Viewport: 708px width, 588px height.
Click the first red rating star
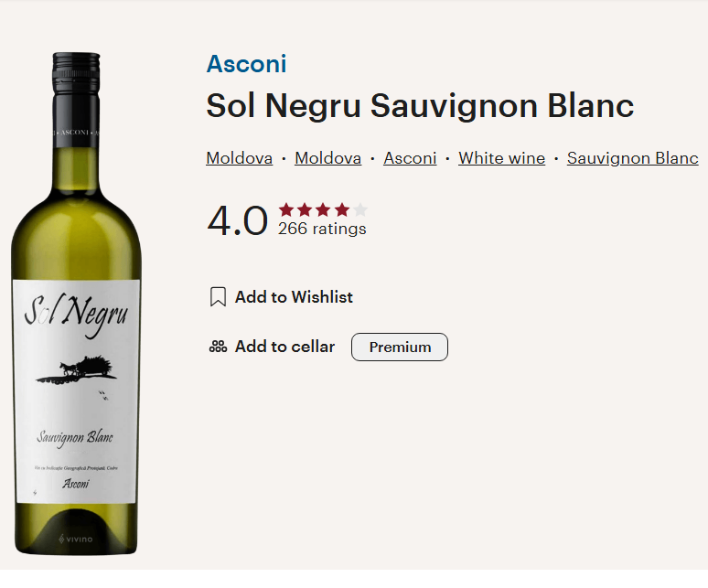pyautogui.click(x=286, y=209)
